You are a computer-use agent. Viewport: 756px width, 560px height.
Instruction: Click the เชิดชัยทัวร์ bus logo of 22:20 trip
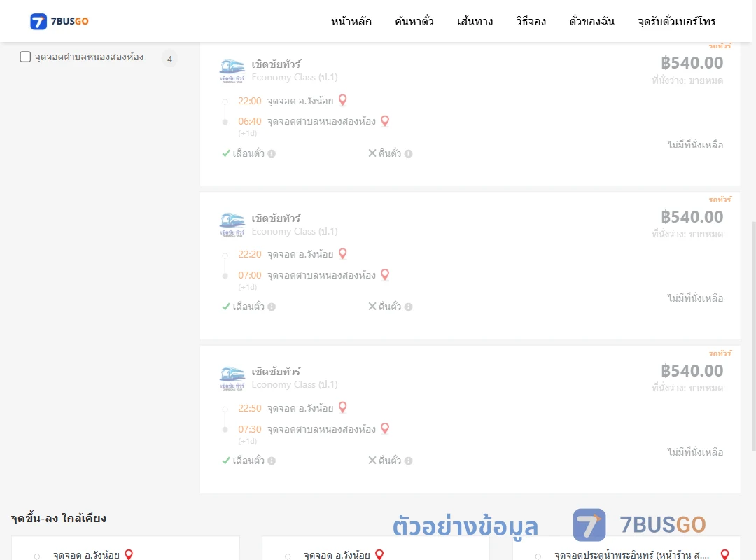[232, 225]
